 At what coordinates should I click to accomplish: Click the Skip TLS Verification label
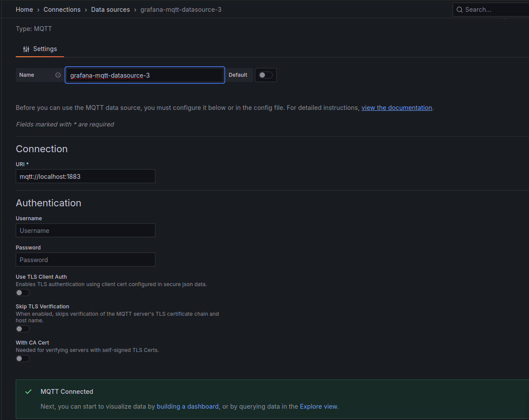tap(42, 307)
